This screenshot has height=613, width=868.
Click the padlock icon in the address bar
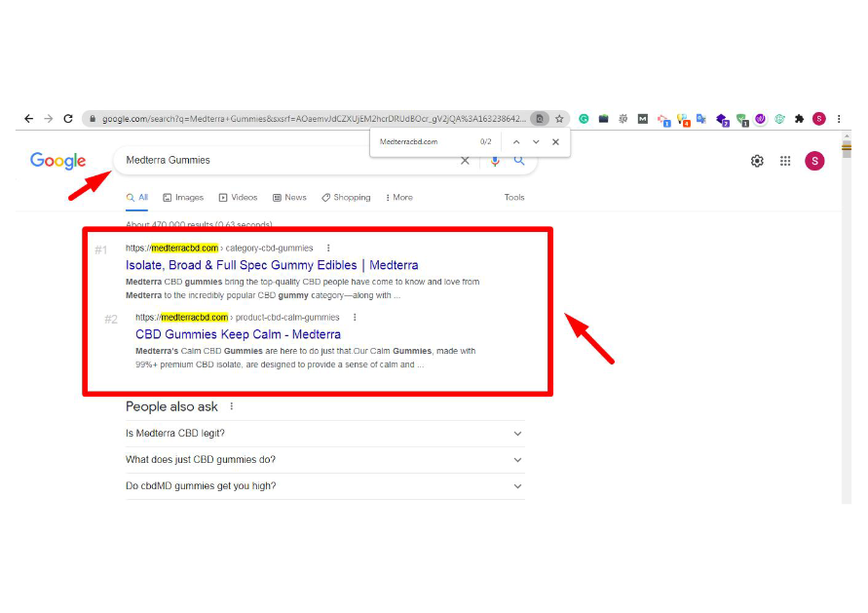(93, 119)
